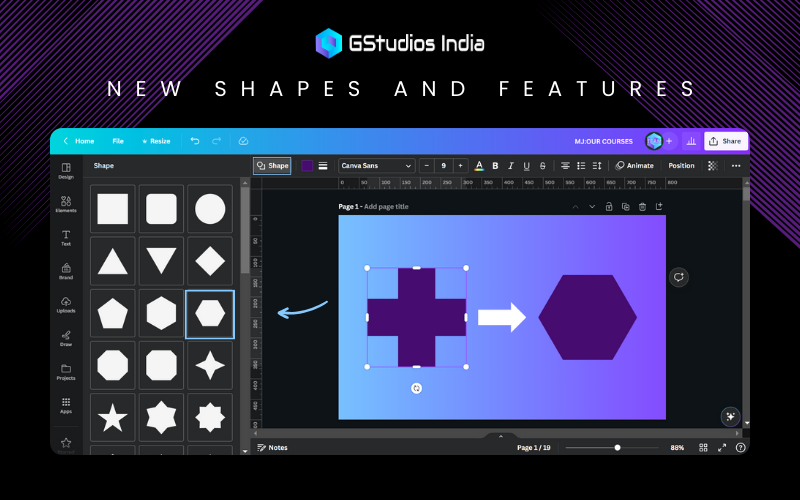Choose the five-point star shape thumbnail
This screenshot has height=500, width=800.
[x=113, y=417]
